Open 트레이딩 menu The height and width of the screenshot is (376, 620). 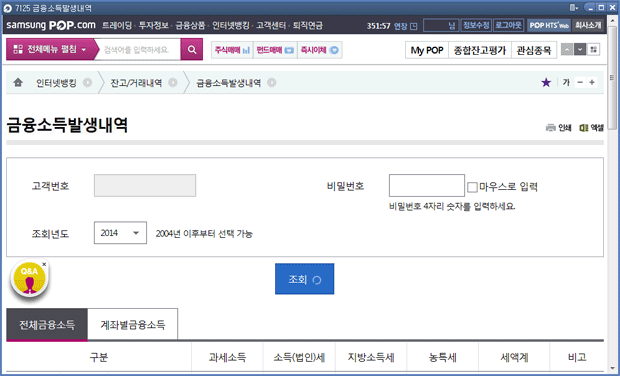point(117,25)
